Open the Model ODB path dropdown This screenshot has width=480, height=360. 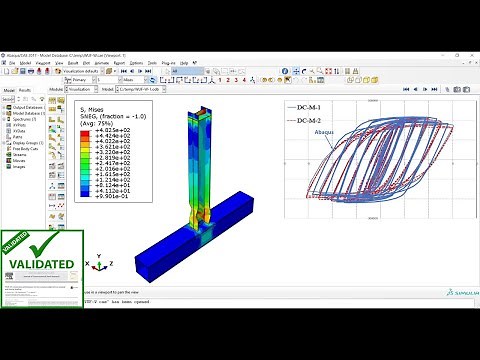164,89
